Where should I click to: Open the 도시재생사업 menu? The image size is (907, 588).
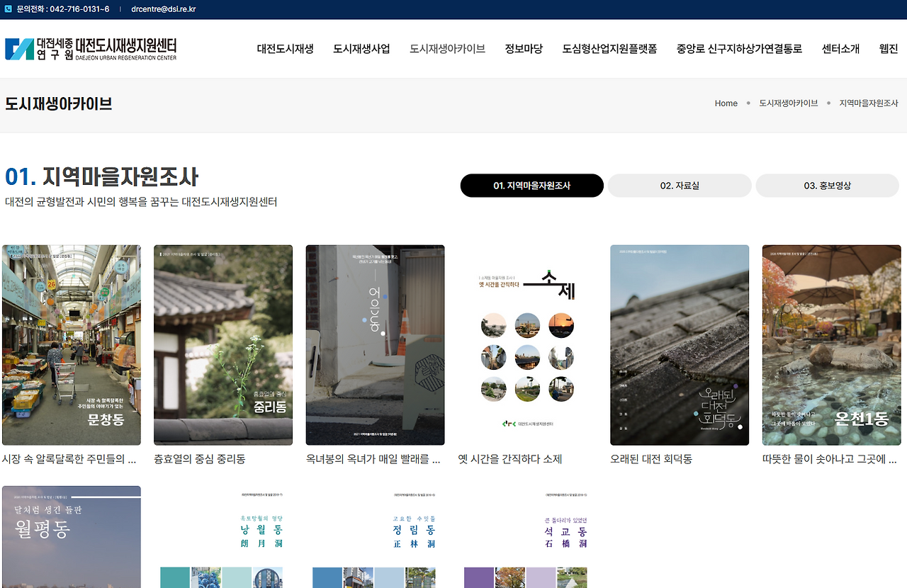361,49
